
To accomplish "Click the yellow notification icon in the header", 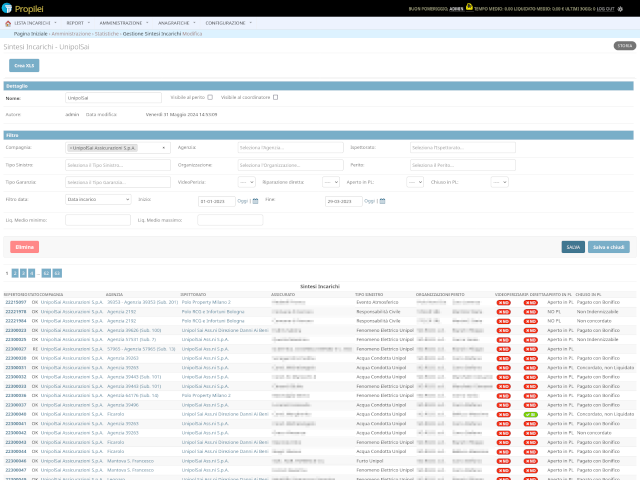I will (469, 7).
